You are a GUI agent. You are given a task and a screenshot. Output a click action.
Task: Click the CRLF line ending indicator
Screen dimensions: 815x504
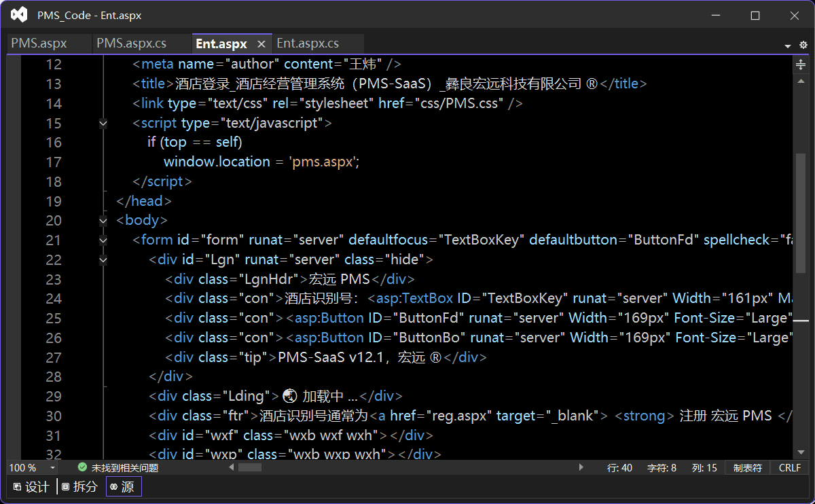point(790,467)
